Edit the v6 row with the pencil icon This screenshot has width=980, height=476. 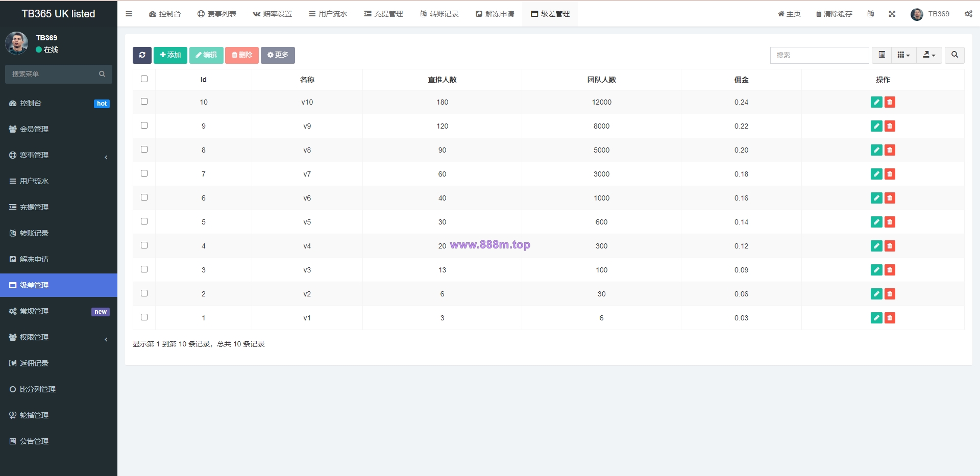click(x=876, y=198)
